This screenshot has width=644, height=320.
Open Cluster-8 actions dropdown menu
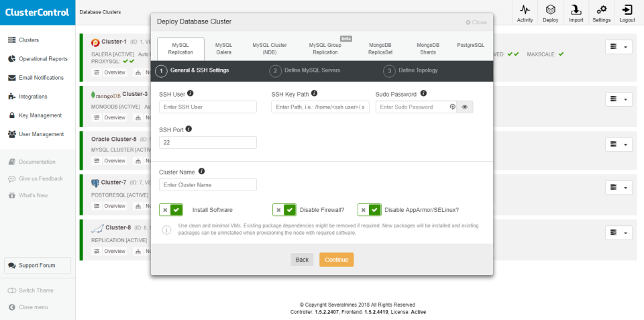(619, 233)
